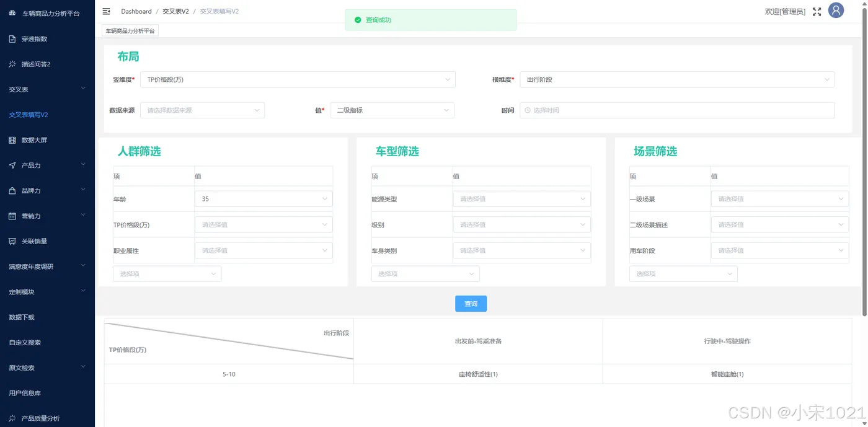Viewport: 868px width, 427px height.
Task: Expand the 原文检索 sidebar submenu
Action: [x=47, y=368]
